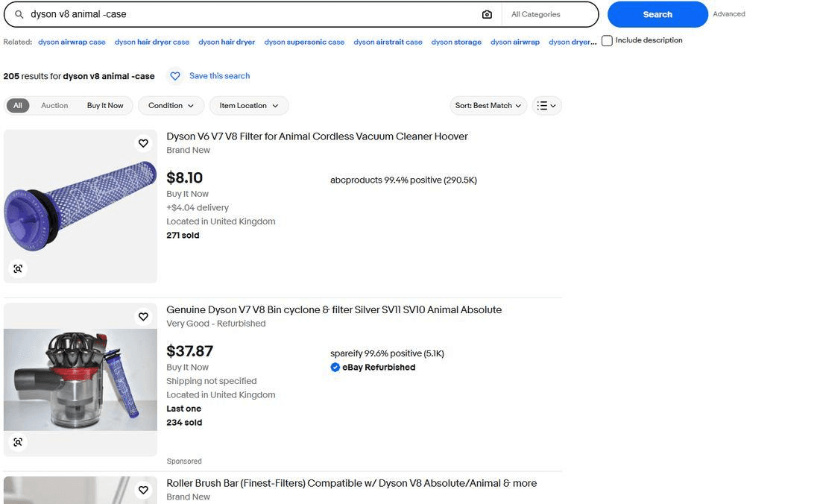Viewport: 820px width, 504px height.
Task: Open truncated related search dyson dryer...
Action: 573,42
